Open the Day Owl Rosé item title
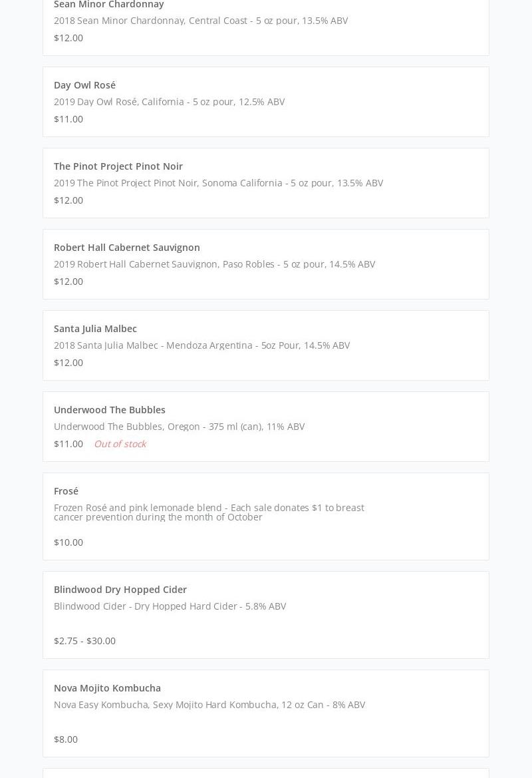532x778 pixels. point(84,85)
